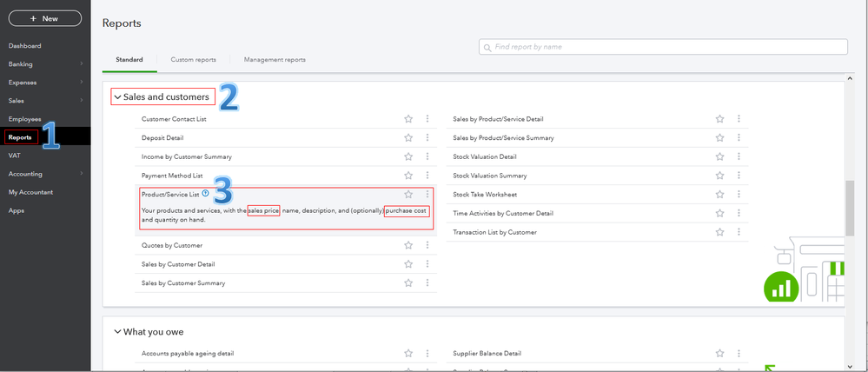Open more options for Payment Method List

pyautogui.click(x=427, y=176)
